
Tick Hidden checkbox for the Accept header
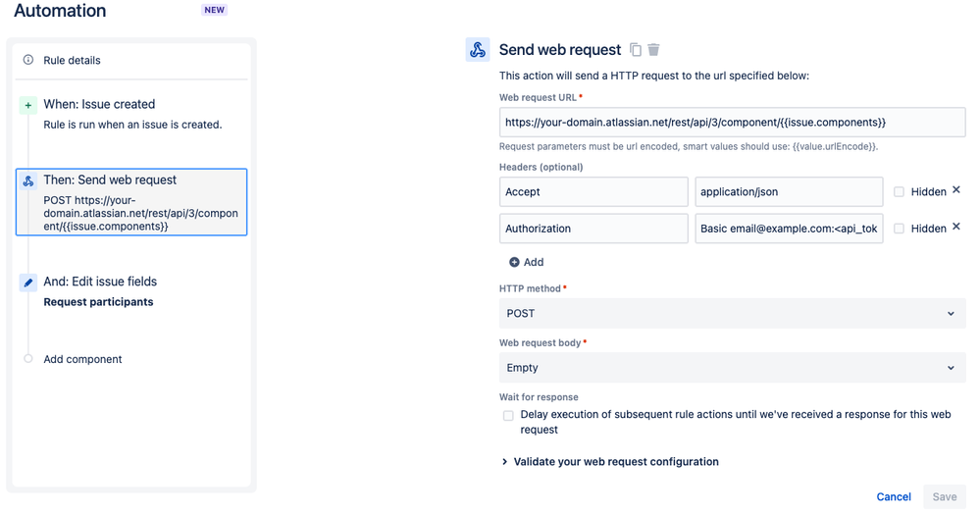pos(899,192)
